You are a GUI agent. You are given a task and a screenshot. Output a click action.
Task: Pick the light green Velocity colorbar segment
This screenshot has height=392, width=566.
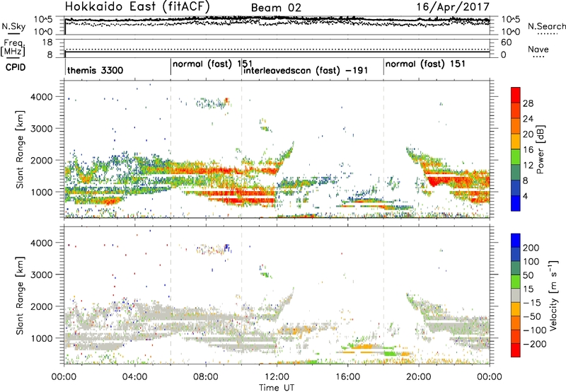[516, 282]
